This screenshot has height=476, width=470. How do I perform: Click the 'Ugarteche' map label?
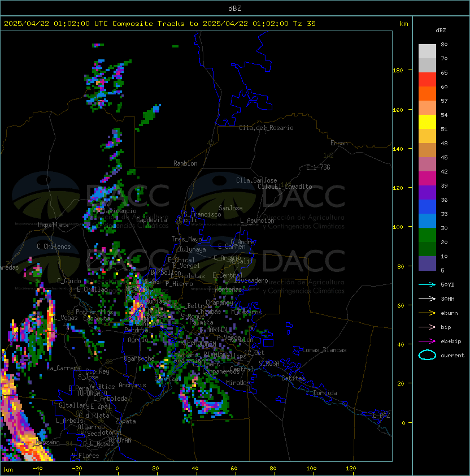click(140, 358)
